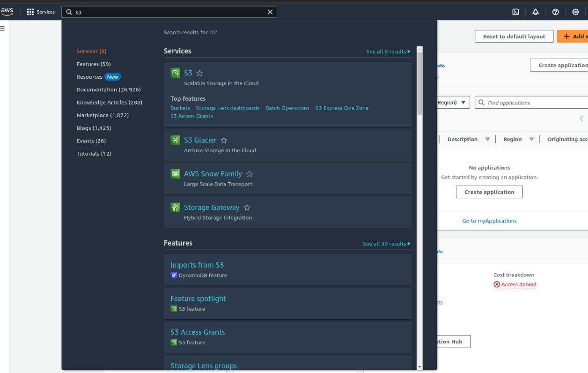
Task: Click the S3 Glacier archive icon
Action: click(x=176, y=140)
